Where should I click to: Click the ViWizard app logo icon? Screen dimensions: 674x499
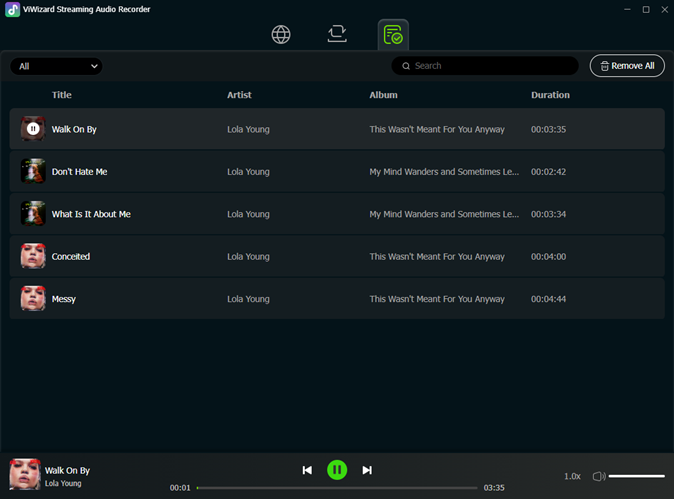click(x=12, y=9)
